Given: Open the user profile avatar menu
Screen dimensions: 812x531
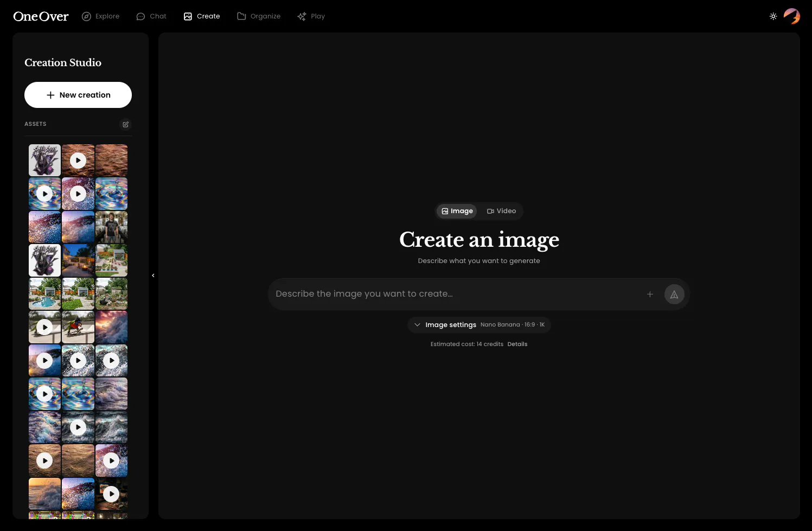Looking at the screenshot, I should [x=792, y=16].
